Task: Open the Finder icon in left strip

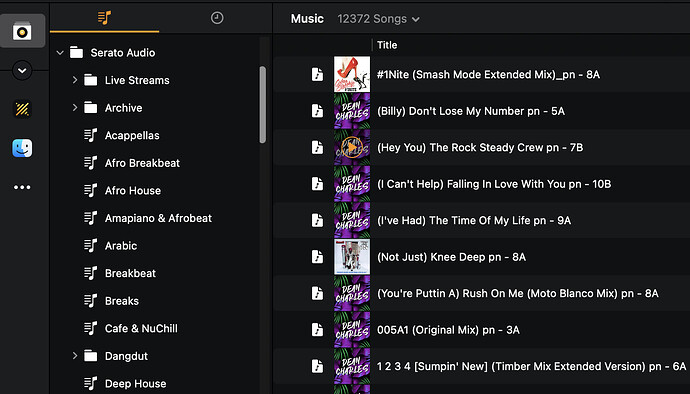Action: 22,148
